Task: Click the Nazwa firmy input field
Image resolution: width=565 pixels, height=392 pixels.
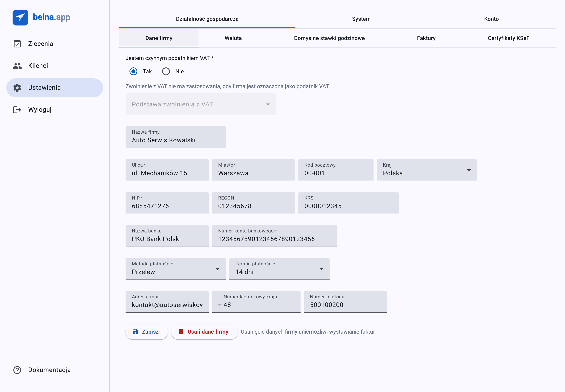Action: coord(176,137)
